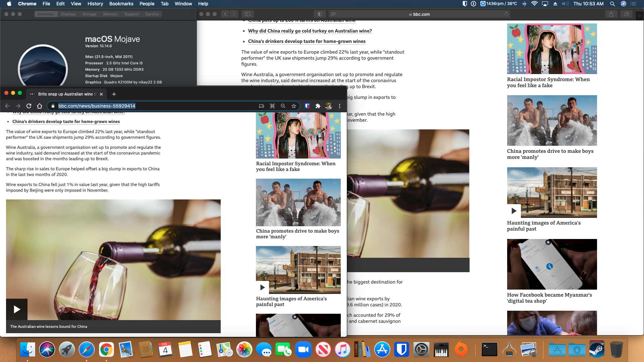This screenshot has width=644, height=362.
Task: Open "China's drinkers develop taste" link in Chrome
Action: (66, 122)
